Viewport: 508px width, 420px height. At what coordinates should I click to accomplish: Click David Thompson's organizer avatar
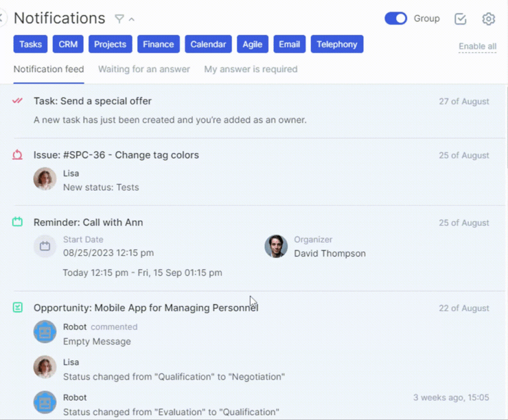click(276, 246)
